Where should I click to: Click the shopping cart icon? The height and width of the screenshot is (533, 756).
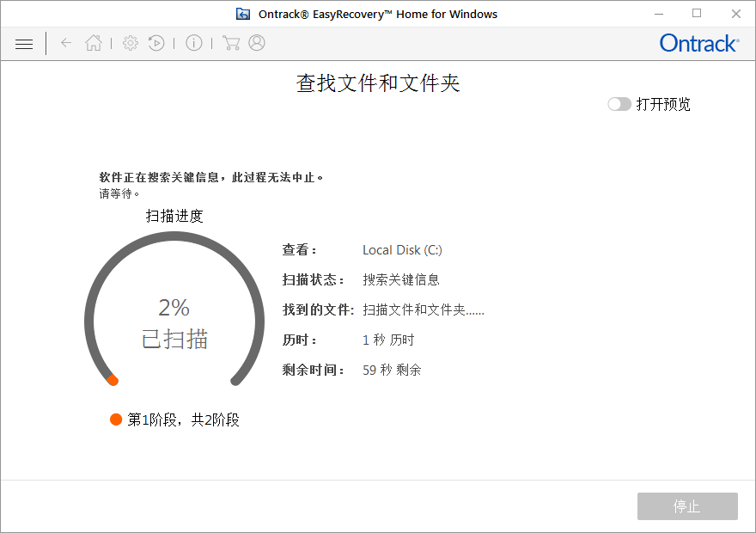(230, 43)
